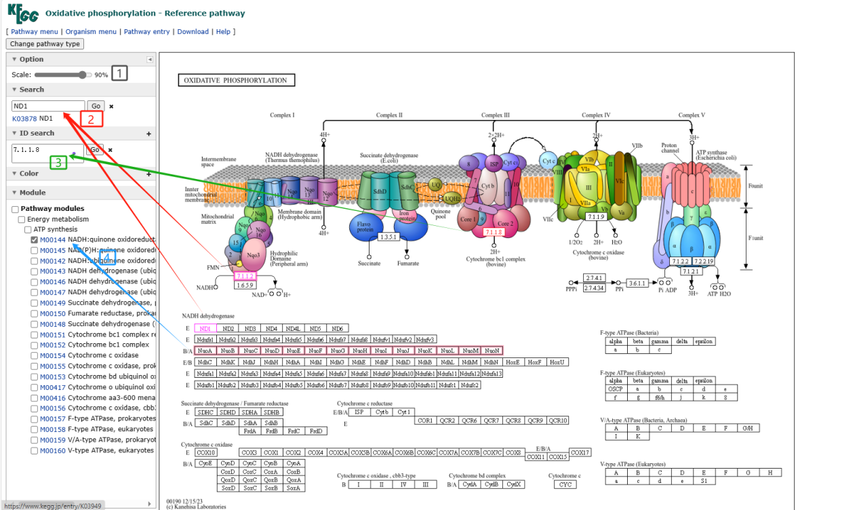Clear the Search field with the x icon
The image size is (859, 510).
(x=111, y=106)
